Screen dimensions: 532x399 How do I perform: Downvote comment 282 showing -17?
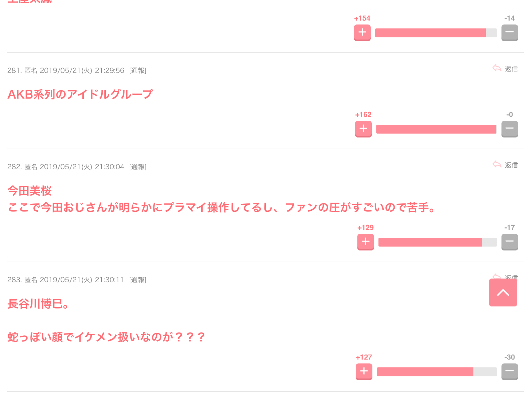[x=509, y=242]
